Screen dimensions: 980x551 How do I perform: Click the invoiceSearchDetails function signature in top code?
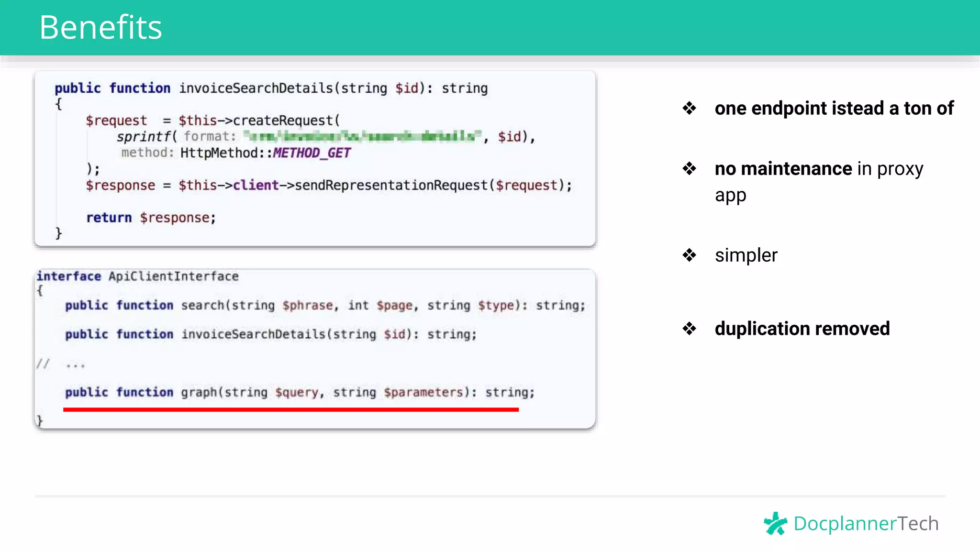271,88
